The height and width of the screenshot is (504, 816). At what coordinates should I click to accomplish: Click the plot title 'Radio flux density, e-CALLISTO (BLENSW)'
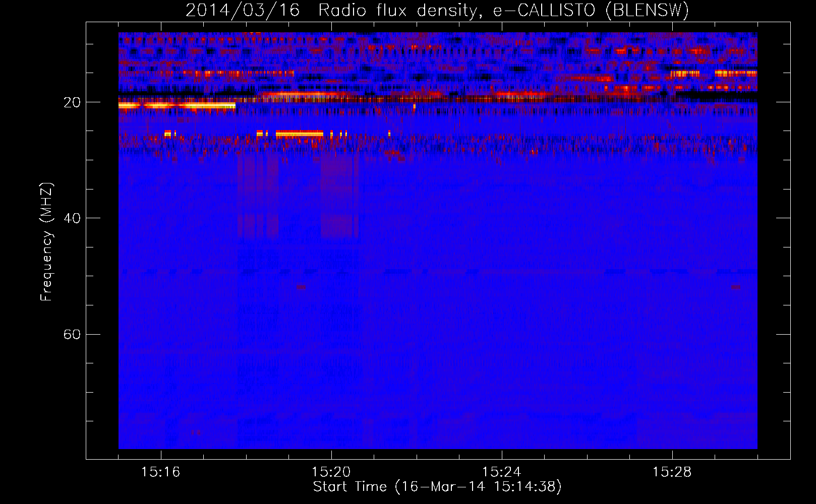[x=503, y=11]
